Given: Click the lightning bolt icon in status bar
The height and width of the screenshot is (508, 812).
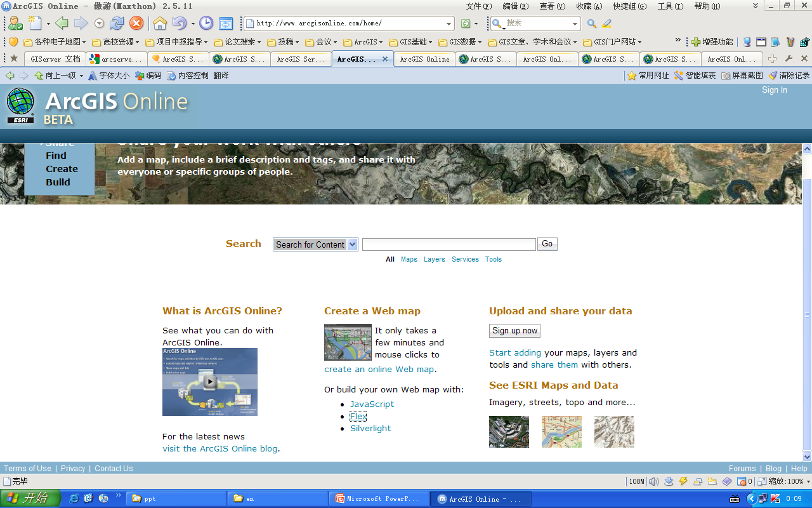Looking at the screenshot, I should click(683, 481).
